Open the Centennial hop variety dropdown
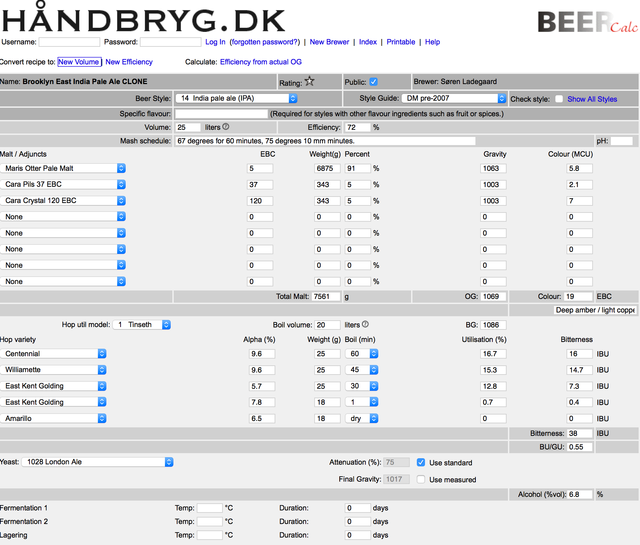 point(53,354)
